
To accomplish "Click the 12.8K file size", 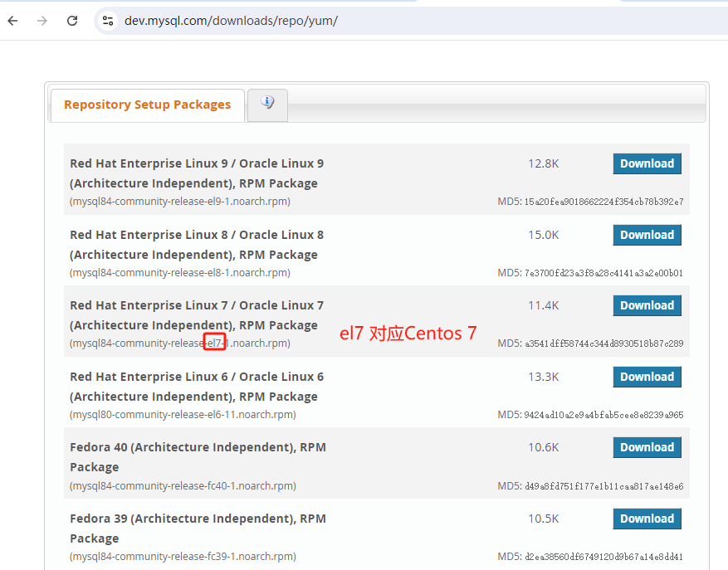I will click(x=543, y=163).
